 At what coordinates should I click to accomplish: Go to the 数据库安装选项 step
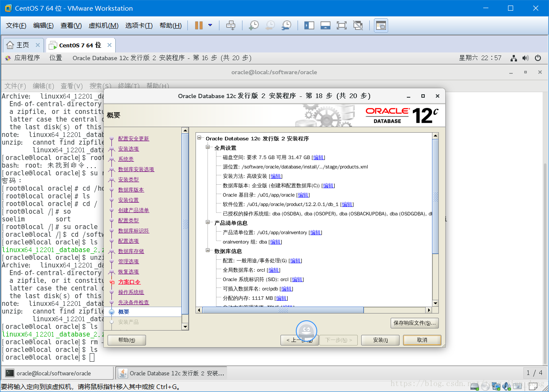(x=136, y=169)
